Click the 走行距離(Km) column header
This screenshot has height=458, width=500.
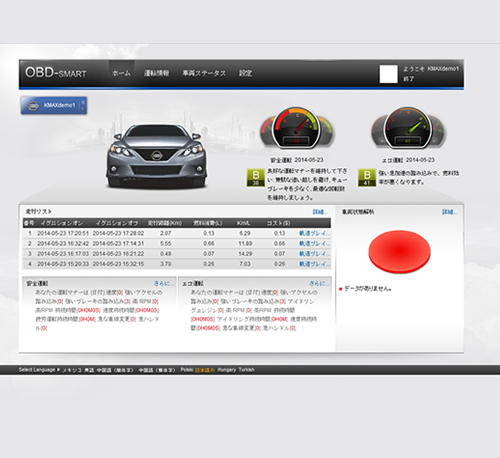pos(165,223)
